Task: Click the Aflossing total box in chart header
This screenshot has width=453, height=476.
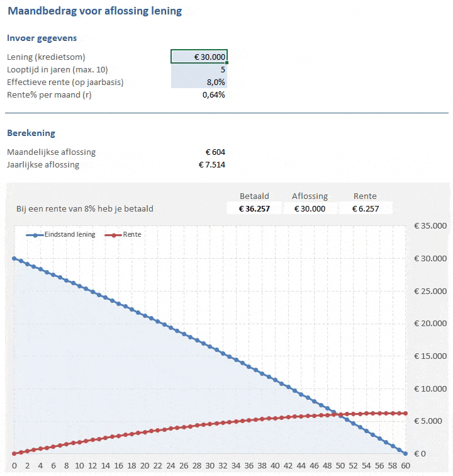Action: tap(310, 208)
